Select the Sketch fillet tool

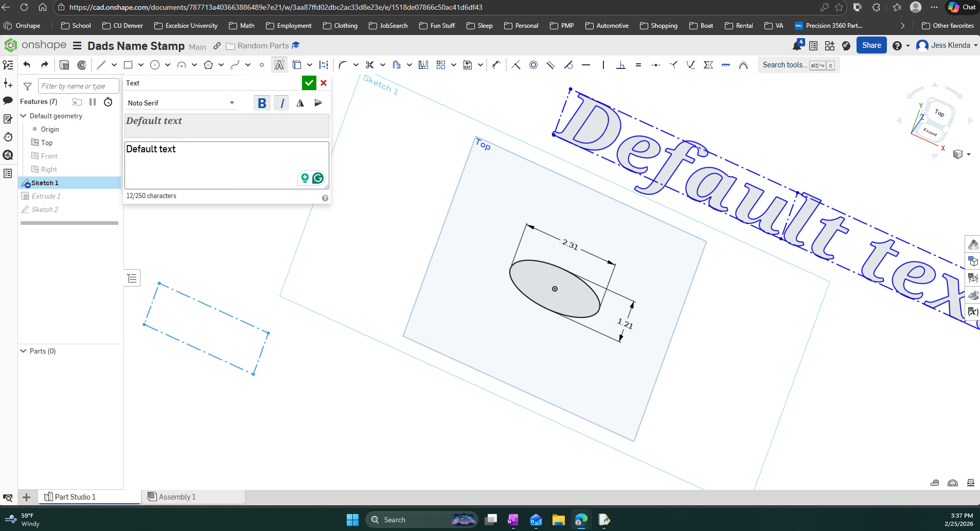coord(343,65)
